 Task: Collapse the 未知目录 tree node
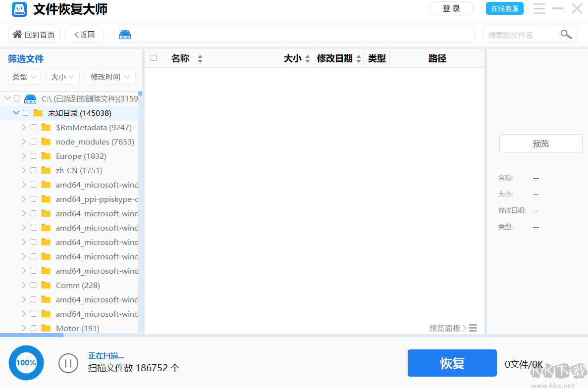click(16, 112)
